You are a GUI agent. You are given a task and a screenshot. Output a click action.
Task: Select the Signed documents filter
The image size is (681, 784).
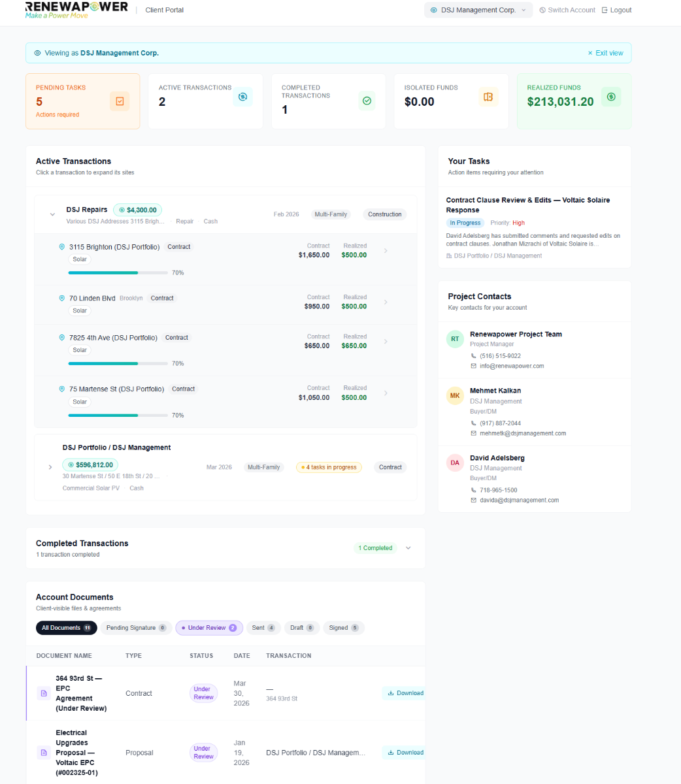coord(343,627)
